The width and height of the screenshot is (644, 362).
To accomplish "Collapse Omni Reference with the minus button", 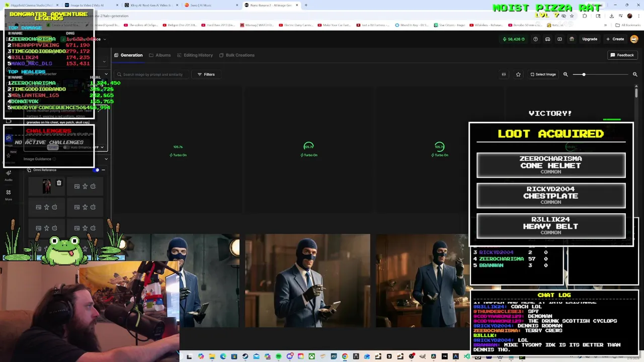I will 103,170.
